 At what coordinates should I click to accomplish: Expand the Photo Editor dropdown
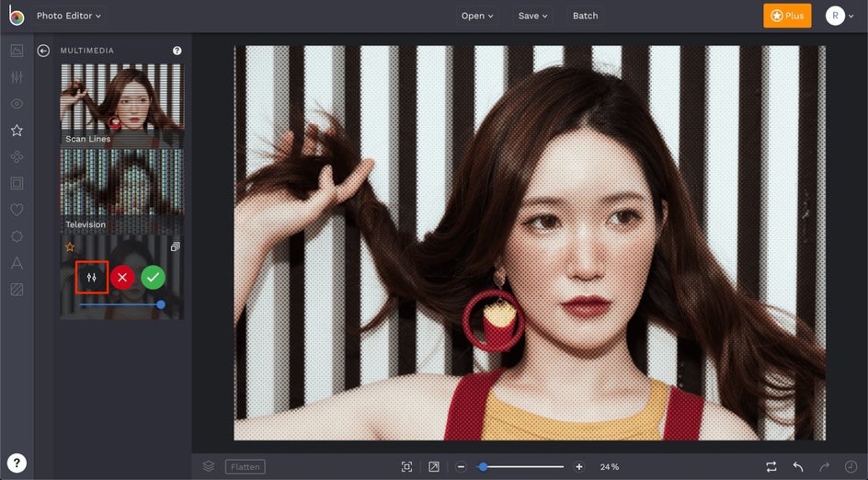pos(69,16)
